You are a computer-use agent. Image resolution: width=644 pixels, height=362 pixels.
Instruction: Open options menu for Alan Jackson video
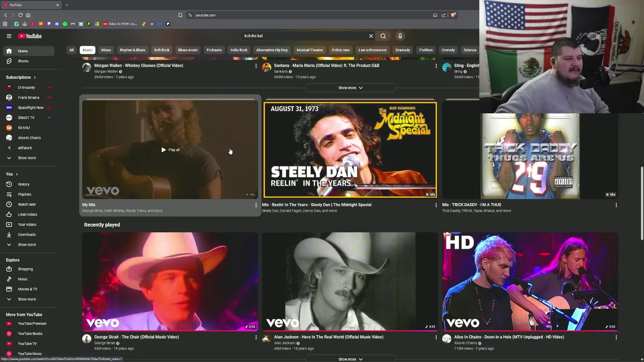tap(436, 337)
